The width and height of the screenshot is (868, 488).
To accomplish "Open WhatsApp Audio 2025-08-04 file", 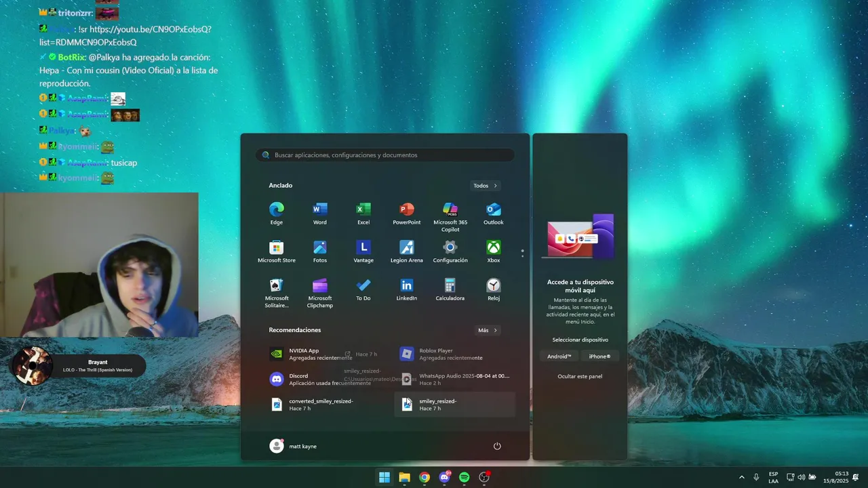I will [454, 379].
